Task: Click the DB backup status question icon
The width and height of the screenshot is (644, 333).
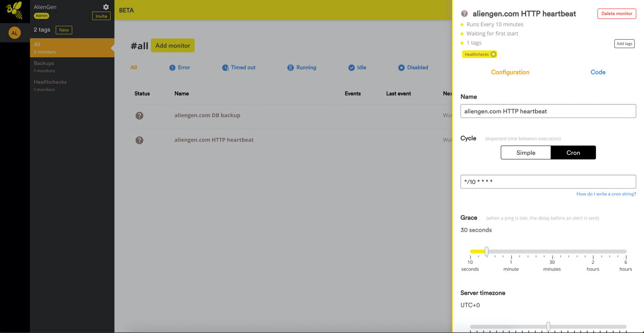Action: [x=139, y=116]
